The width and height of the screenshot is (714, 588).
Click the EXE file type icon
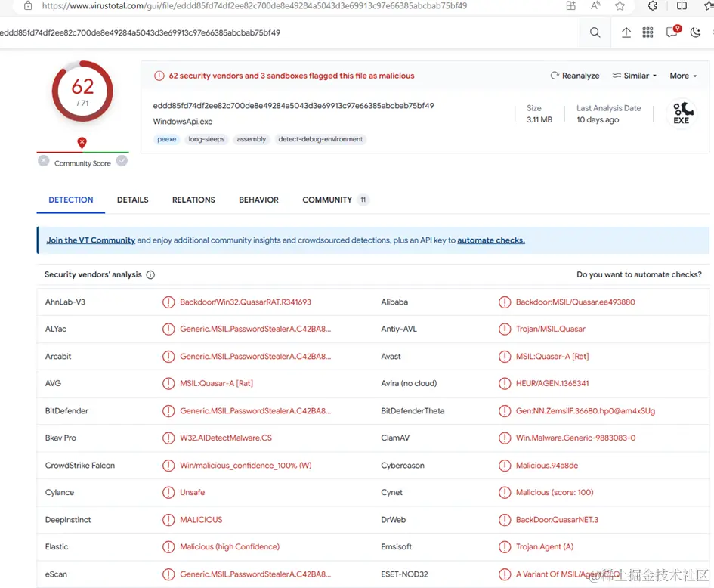(682, 113)
